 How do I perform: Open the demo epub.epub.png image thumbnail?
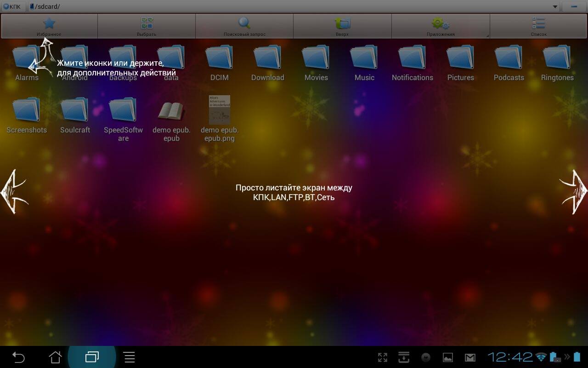point(220,110)
